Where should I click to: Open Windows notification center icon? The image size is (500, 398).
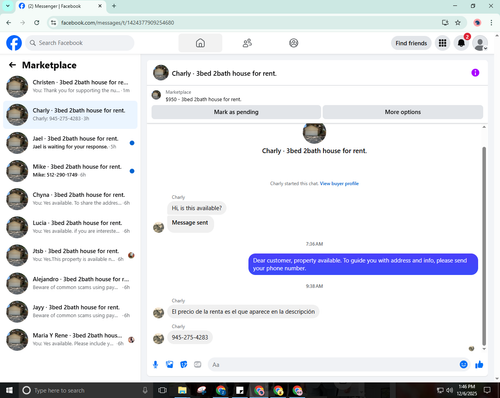click(487, 390)
